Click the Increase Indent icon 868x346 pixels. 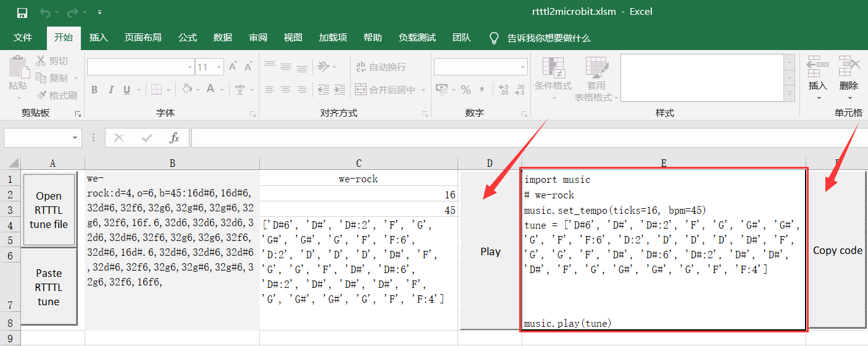click(339, 90)
